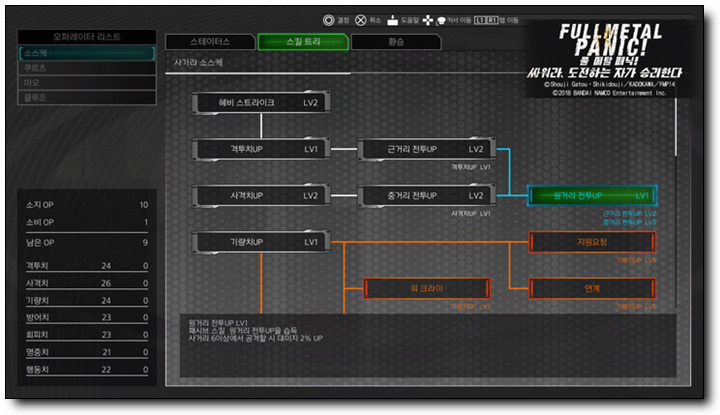The width and height of the screenshot is (720, 415).
Task: Click the 회피치 23 stat row
Action: [87, 335]
